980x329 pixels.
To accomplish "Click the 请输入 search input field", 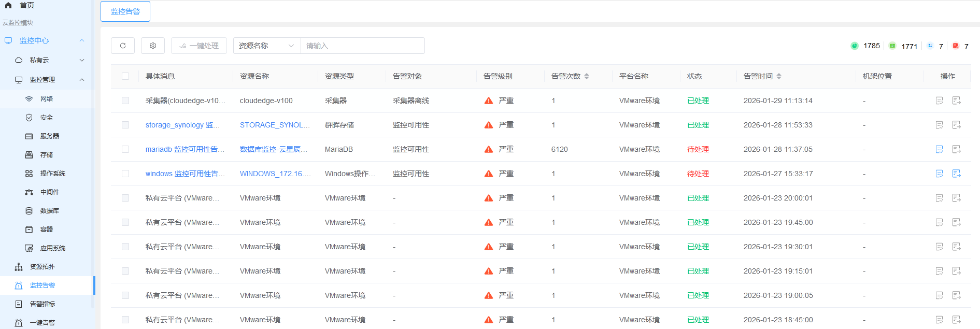I will tap(363, 46).
